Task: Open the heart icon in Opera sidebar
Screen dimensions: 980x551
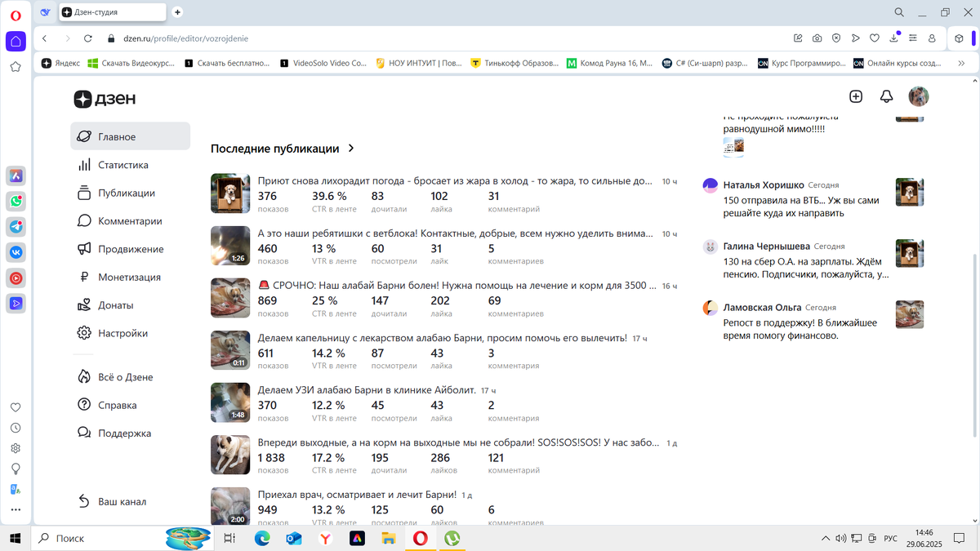Action: pos(16,407)
